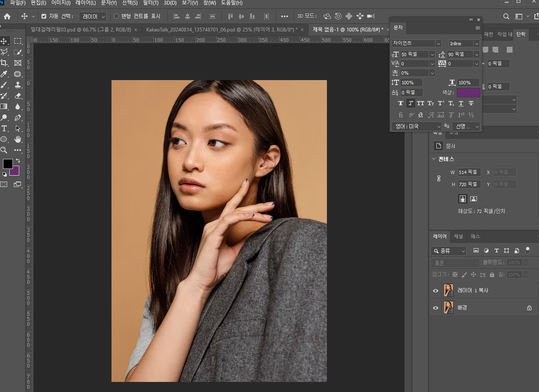Toggle Superscript in Character panel
Screen dimensions: 539x392
tap(441, 103)
